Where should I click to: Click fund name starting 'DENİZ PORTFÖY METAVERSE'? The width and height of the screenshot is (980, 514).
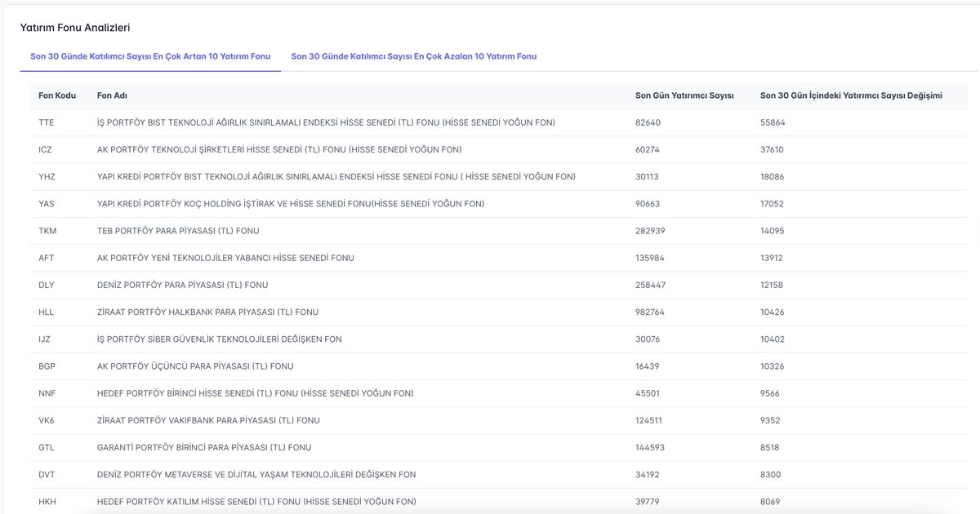pos(256,474)
